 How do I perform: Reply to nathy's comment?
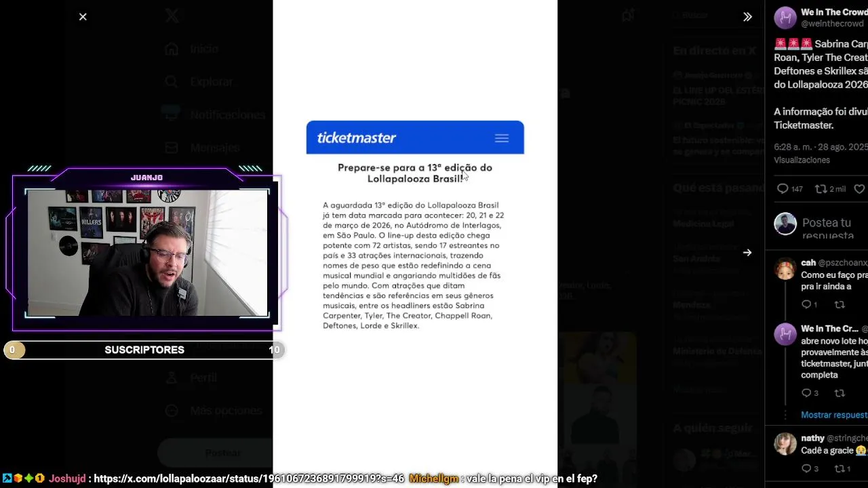click(x=810, y=468)
